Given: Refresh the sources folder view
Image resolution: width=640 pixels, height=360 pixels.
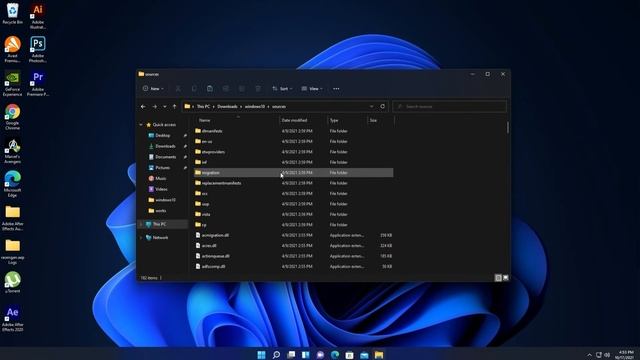Looking at the screenshot, I should pos(382,107).
